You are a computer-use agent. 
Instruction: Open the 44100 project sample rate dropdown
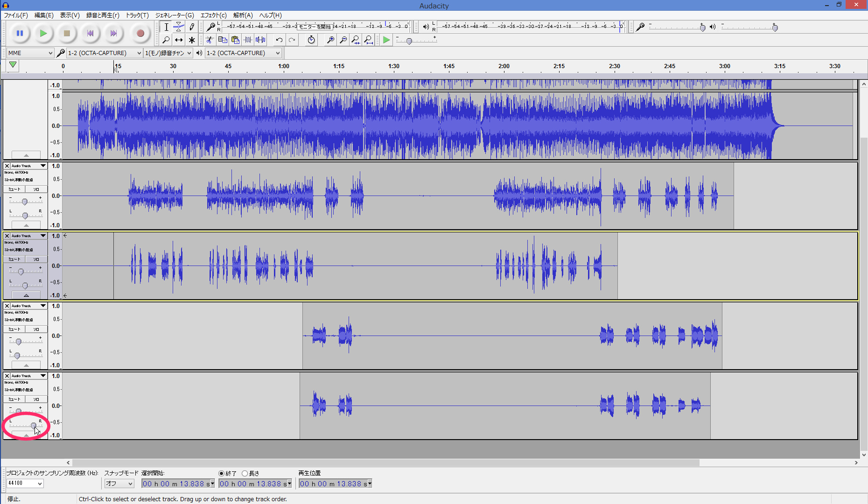pyautogui.click(x=25, y=483)
